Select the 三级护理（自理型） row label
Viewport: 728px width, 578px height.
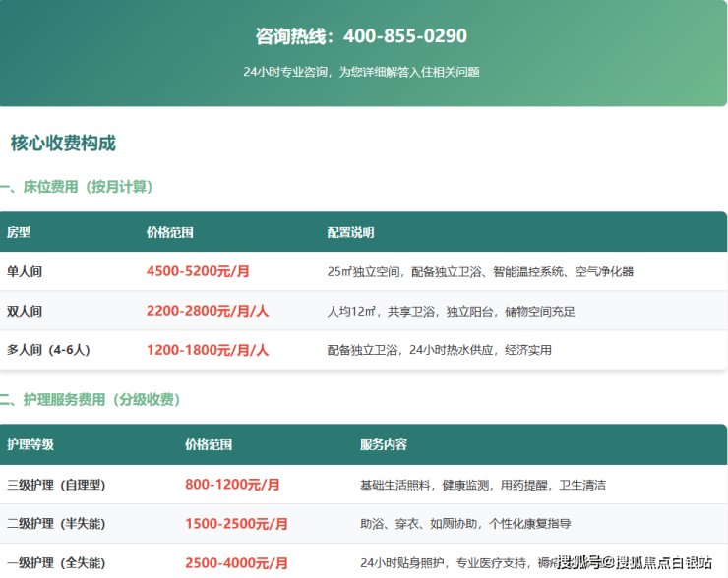click(x=56, y=485)
